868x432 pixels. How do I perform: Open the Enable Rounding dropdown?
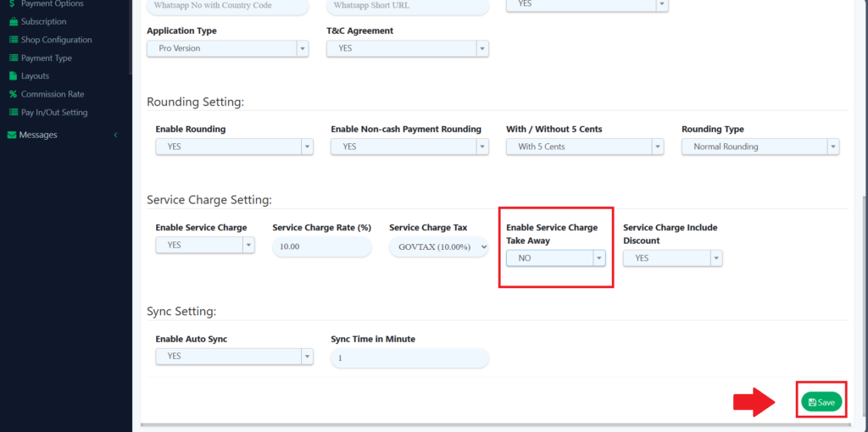pyautogui.click(x=234, y=147)
